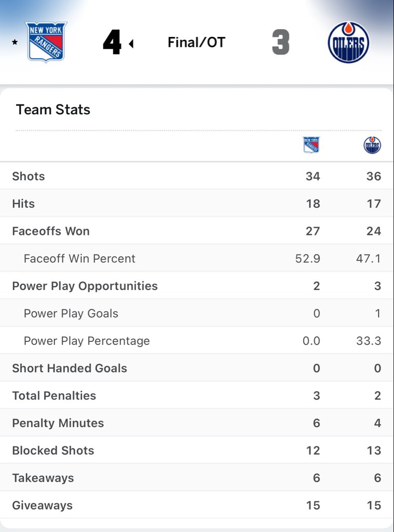
Task: Select the Power Play Percentage sub-row
Action: pos(87,341)
